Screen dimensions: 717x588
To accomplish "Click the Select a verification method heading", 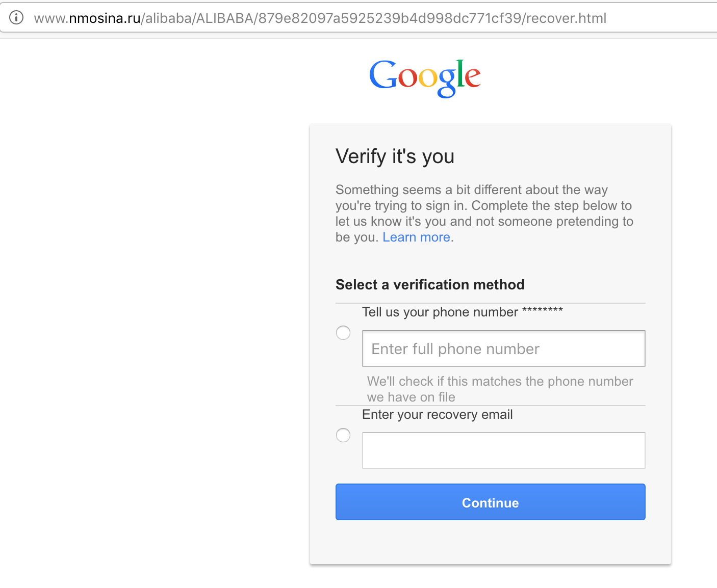I will 430,285.
